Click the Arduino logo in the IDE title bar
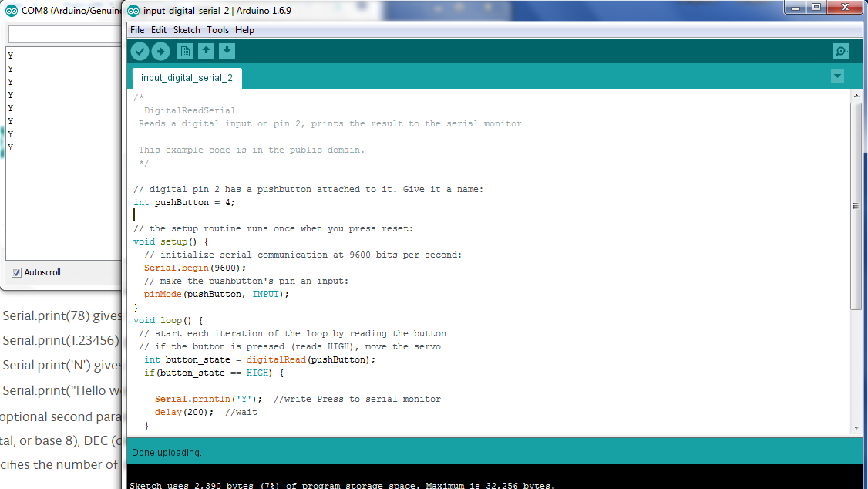The image size is (868, 489). (133, 11)
